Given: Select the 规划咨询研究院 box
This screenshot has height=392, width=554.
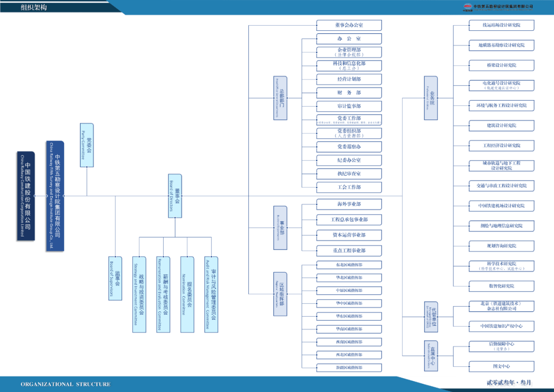Looking at the screenshot, I should pos(501,246).
